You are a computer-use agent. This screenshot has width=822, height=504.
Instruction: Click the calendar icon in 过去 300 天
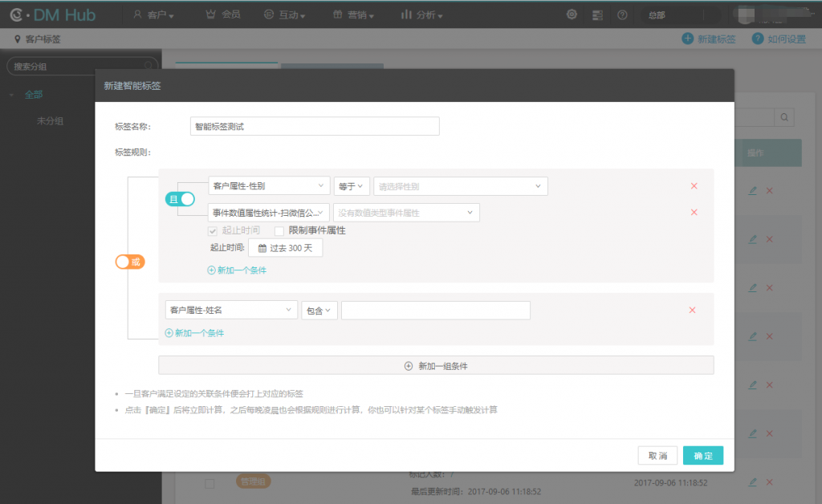(262, 248)
